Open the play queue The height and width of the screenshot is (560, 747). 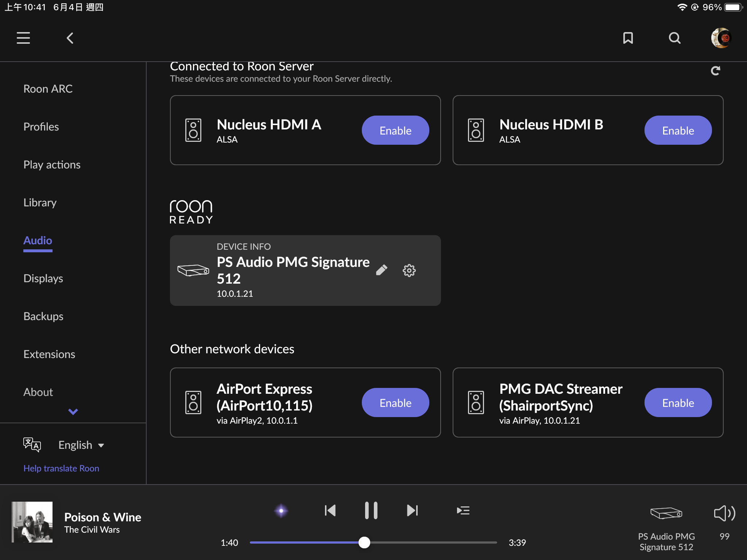pyautogui.click(x=463, y=510)
